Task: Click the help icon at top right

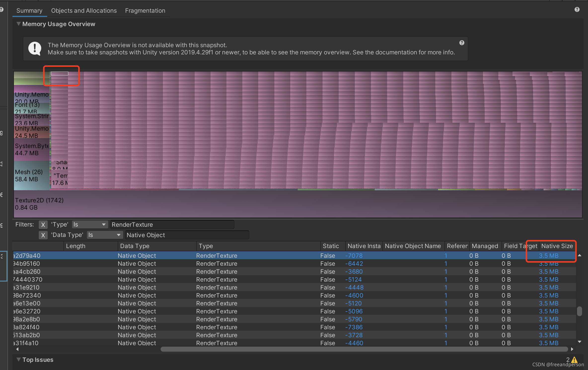Action: pos(577,9)
